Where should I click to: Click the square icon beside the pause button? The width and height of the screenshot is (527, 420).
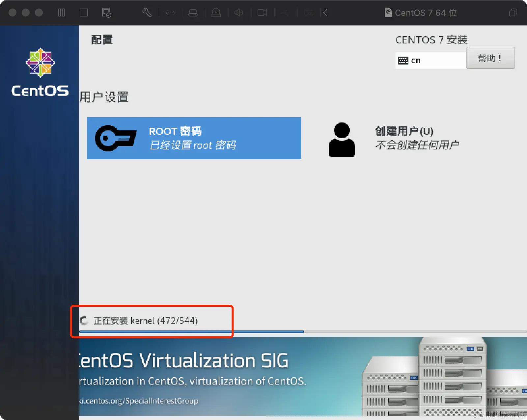pos(84,13)
